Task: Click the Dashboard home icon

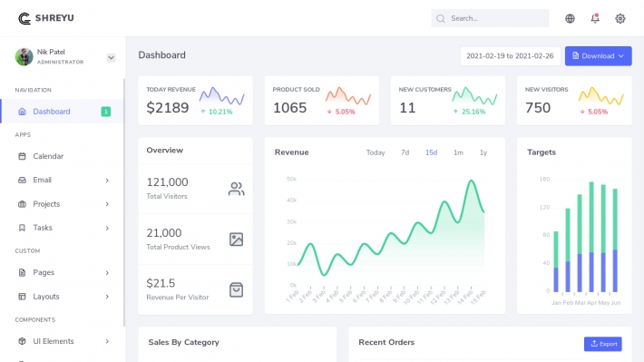Action: (22, 112)
